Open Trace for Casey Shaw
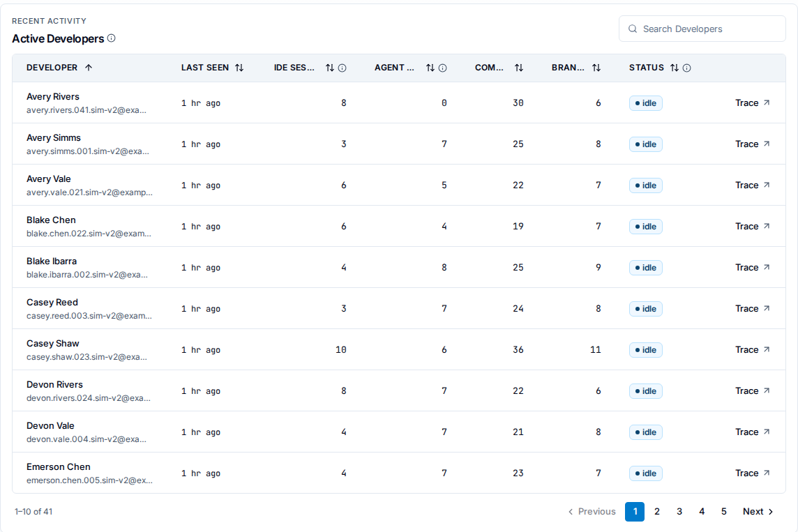Screen dimensions: 798x532 click(x=752, y=350)
